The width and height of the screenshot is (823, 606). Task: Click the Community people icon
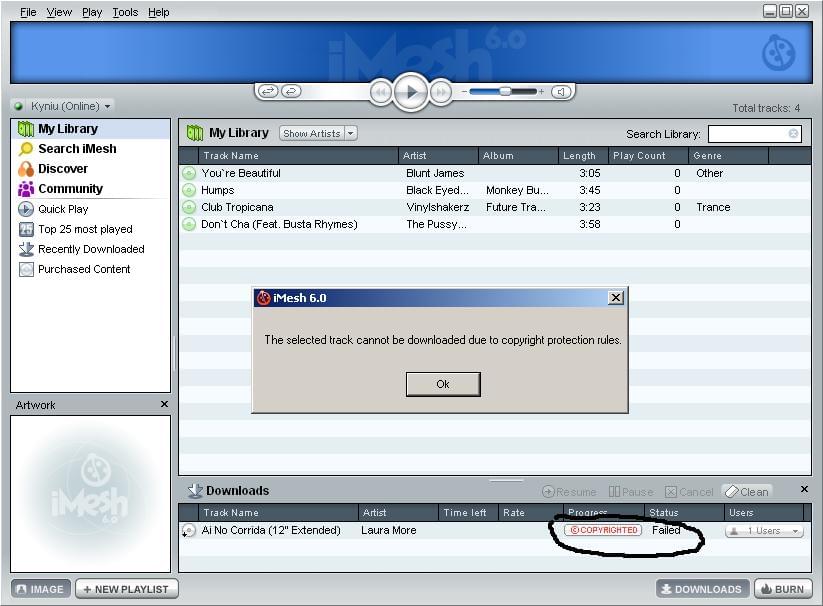[x=26, y=189]
